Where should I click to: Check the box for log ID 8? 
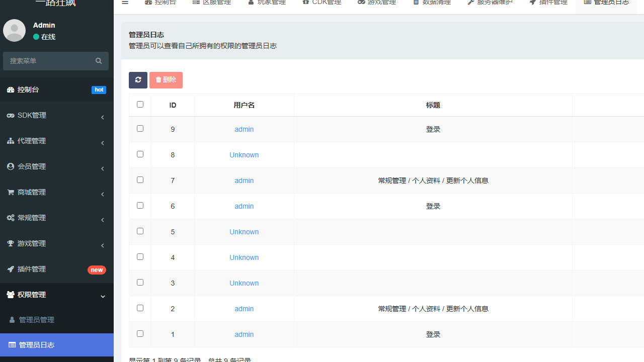[x=140, y=154]
